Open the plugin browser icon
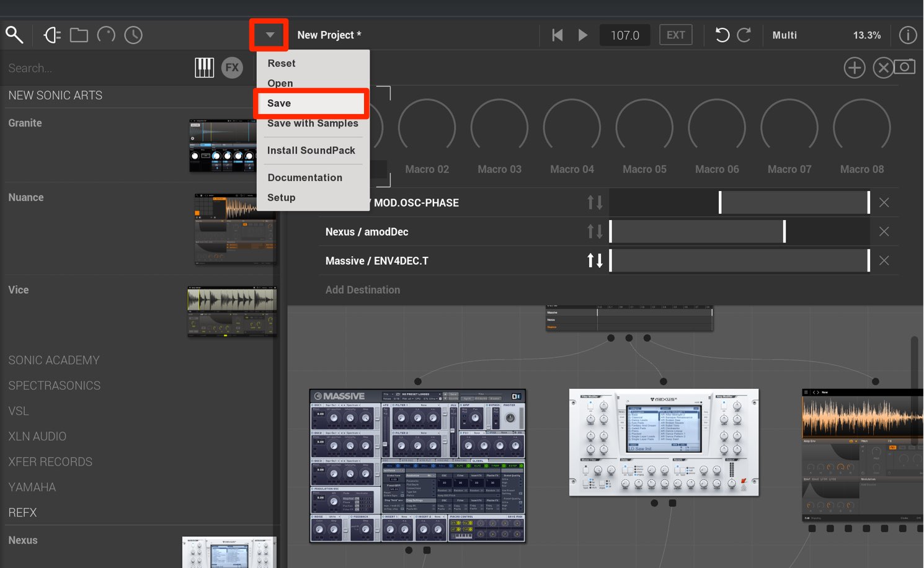Image resolution: width=924 pixels, height=568 pixels. click(52, 35)
